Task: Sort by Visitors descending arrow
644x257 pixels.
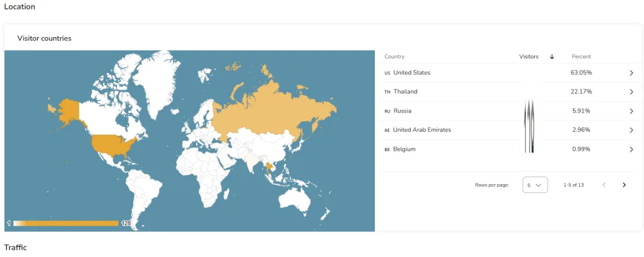Action: pos(552,57)
